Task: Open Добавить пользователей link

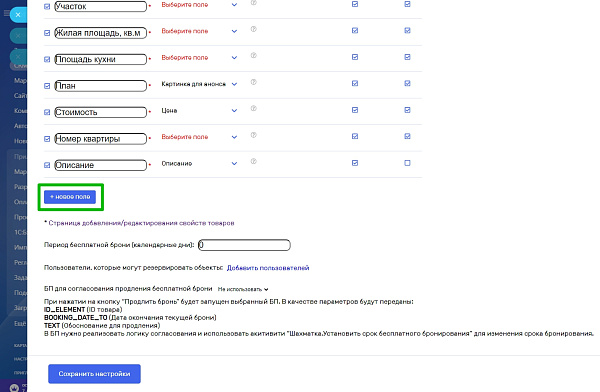Action: coord(268,268)
